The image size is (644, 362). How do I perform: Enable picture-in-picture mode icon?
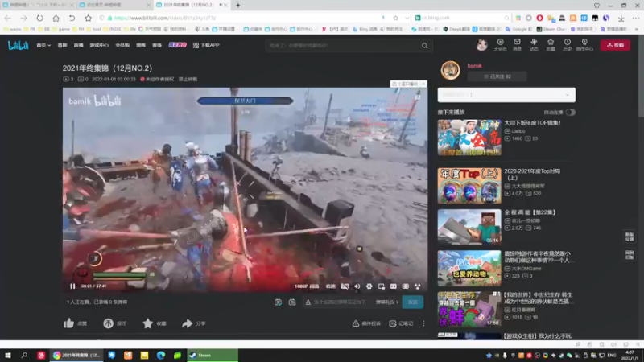381,286
